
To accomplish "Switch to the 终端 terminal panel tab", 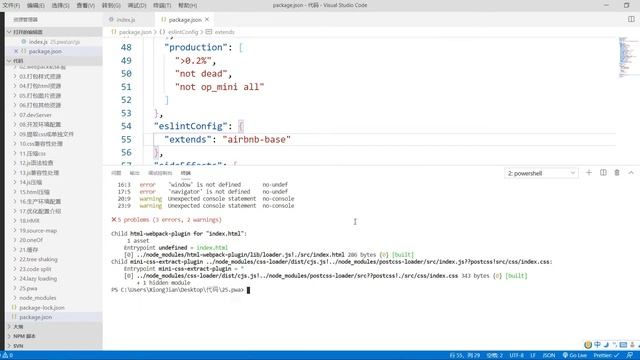I will 186,173.
